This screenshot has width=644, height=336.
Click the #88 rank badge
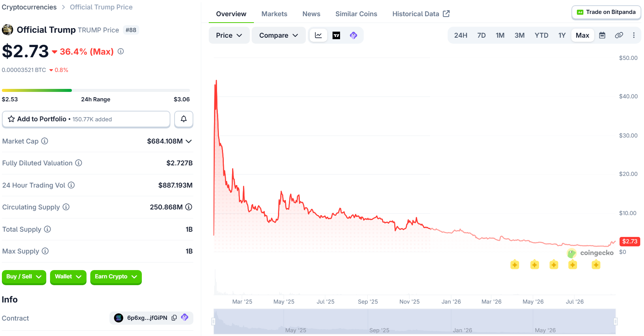tap(131, 30)
